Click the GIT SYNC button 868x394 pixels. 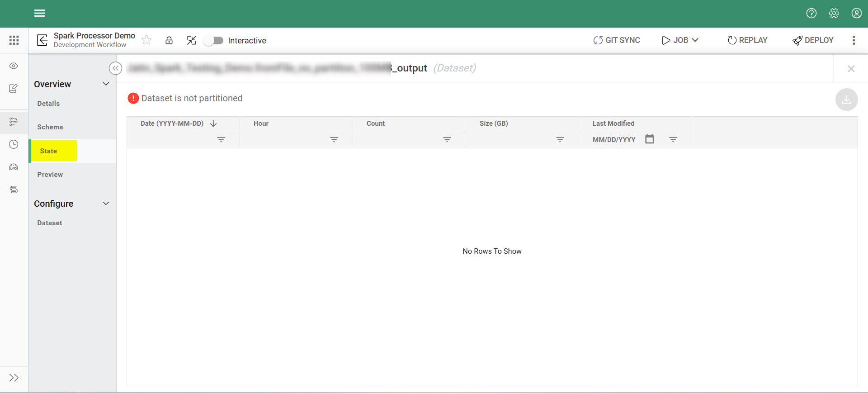(617, 40)
